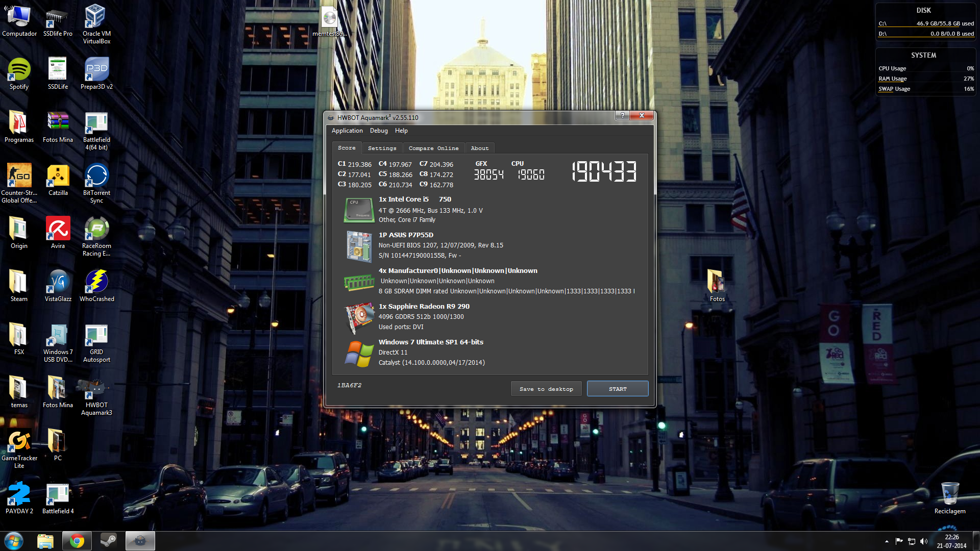Open the Avira desktop shortcut

pos(58,233)
